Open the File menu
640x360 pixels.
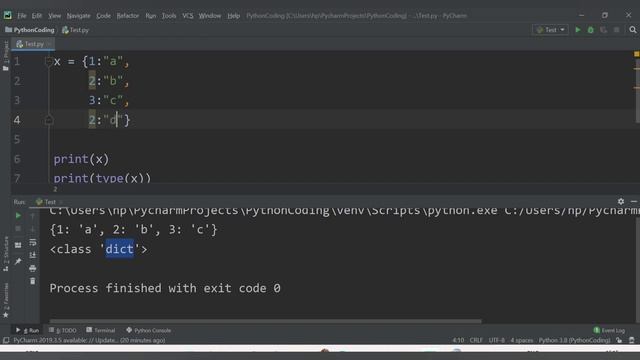coord(22,16)
